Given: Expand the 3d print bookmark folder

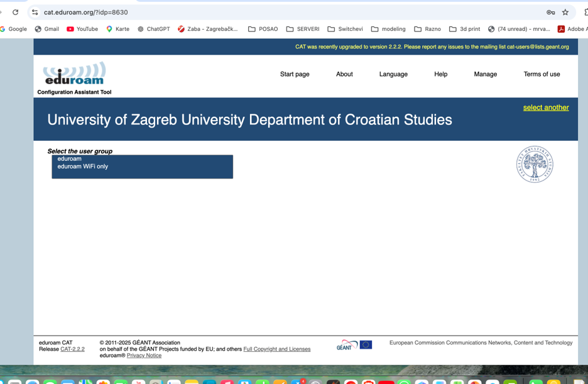Looking at the screenshot, I should (x=464, y=29).
